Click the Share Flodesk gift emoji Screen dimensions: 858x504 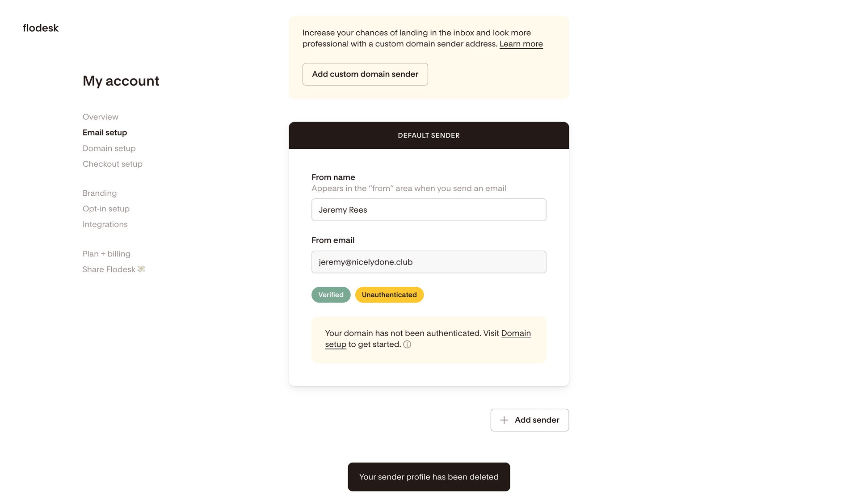(x=141, y=269)
